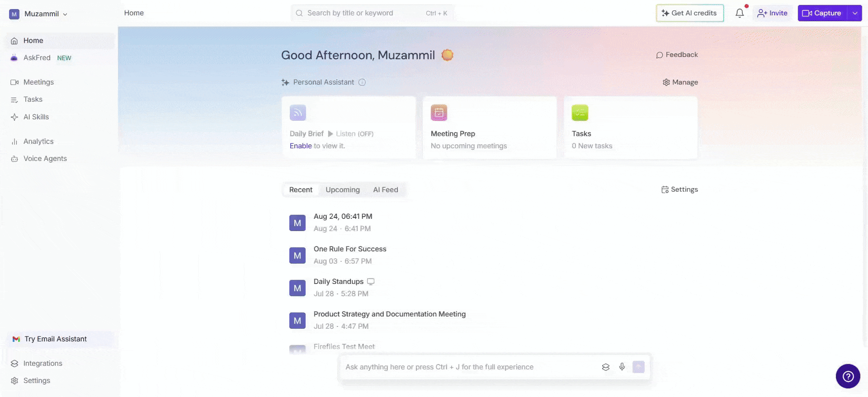The image size is (868, 397).
Task: Go to Home in the sidebar
Action: pyautogui.click(x=61, y=41)
